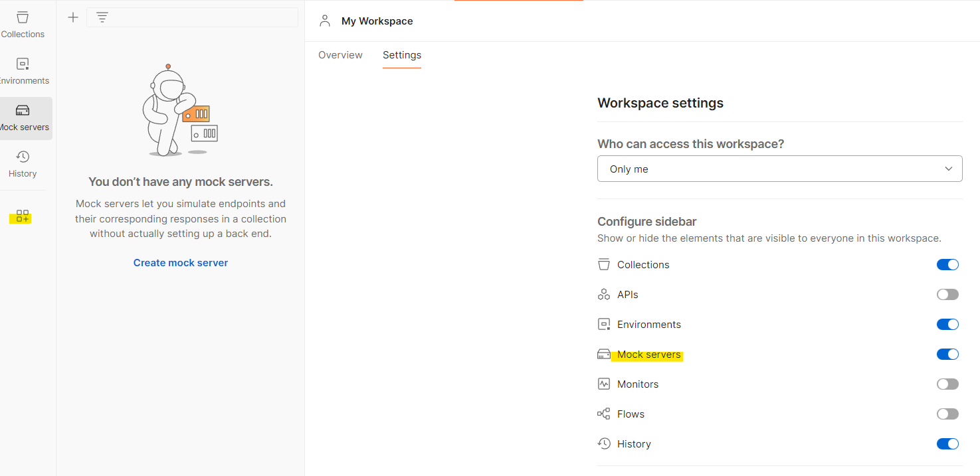Click the filter icon in the search bar
Screen dimensions: 980x476
click(x=102, y=17)
